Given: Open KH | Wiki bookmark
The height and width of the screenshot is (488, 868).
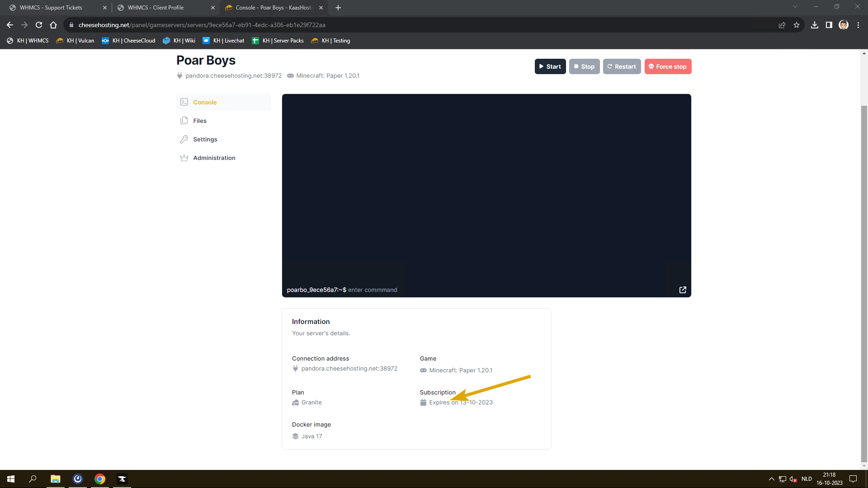Looking at the screenshot, I should point(179,41).
